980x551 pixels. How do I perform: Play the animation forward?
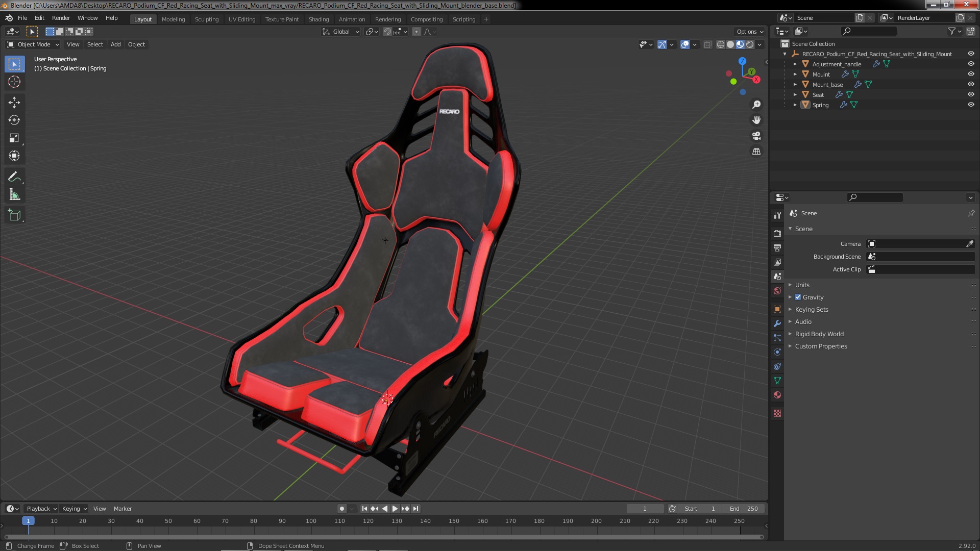[395, 509]
